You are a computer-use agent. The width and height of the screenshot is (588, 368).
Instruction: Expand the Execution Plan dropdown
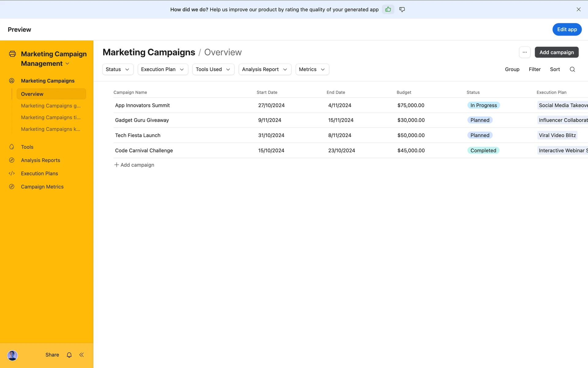(163, 69)
